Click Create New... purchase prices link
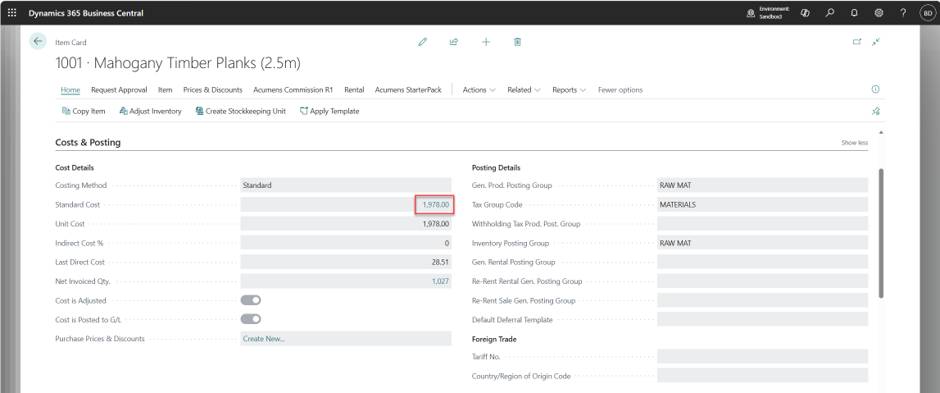Viewport: 940px width, 393px height. (x=264, y=338)
